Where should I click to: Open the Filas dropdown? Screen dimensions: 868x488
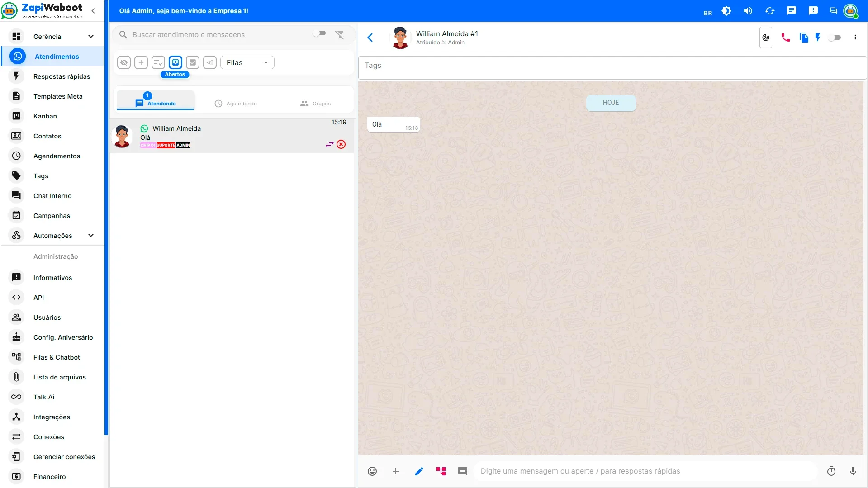click(x=247, y=62)
